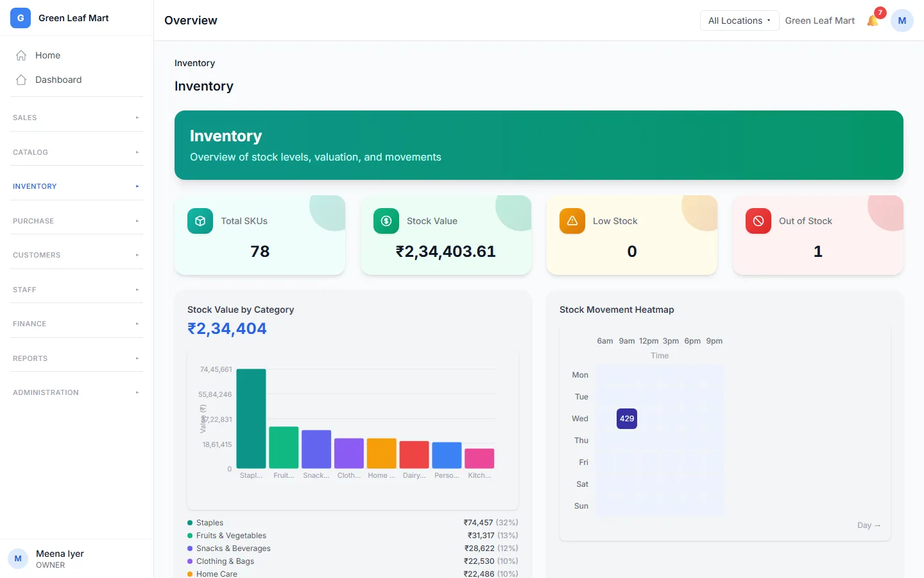Select the Kitchen pink bar
Viewport: 924px width, 578px height.
[x=479, y=459]
